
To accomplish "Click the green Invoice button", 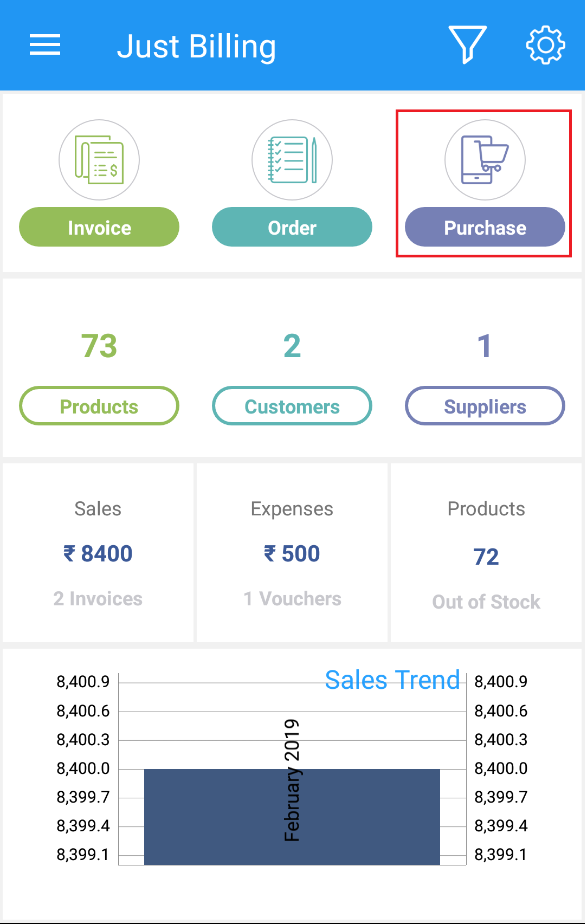I will click(x=99, y=227).
